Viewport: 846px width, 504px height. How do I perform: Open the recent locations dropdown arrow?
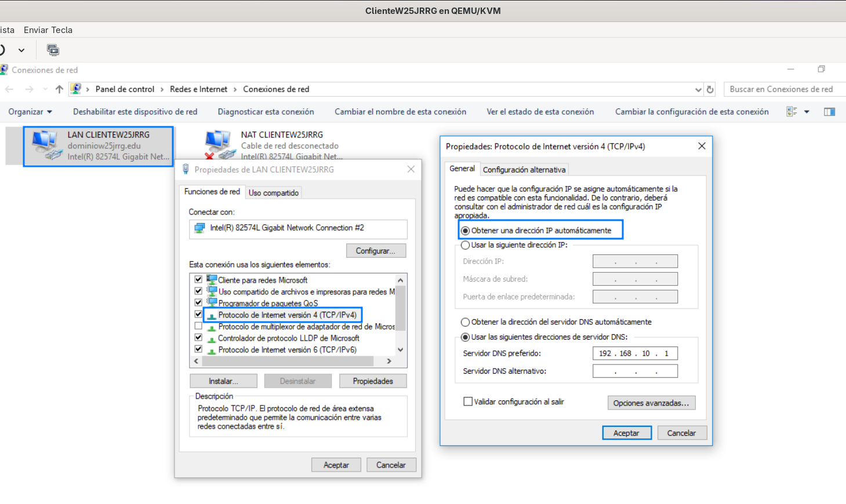click(45, 89)
